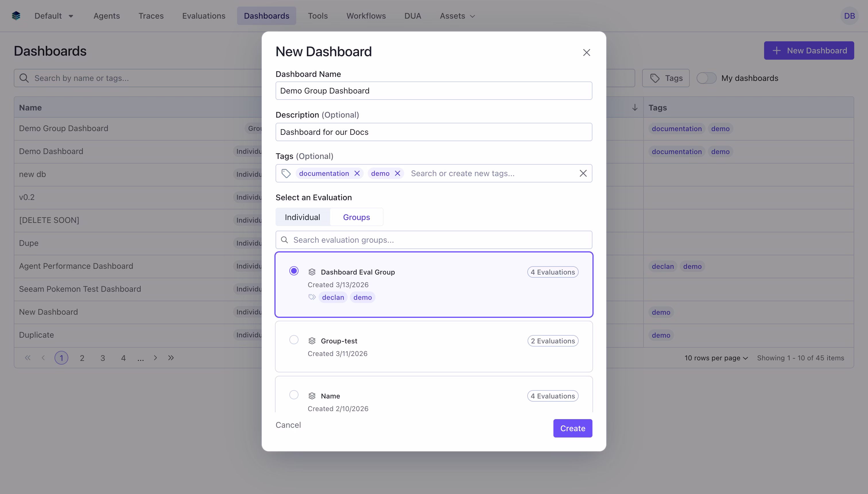The width and height of the screenshot is (868, 494).
Task: Cancel the New Dashboard dialog
Action: pyautogui.click(x=288, y=425)
